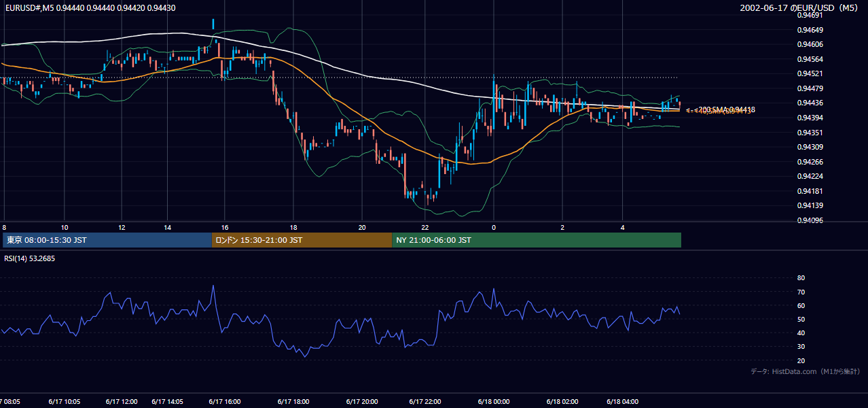Viewport: 868px width, 408px height.
Task: Click price axis label 0.94436
Action: click(x=810, y=103)
